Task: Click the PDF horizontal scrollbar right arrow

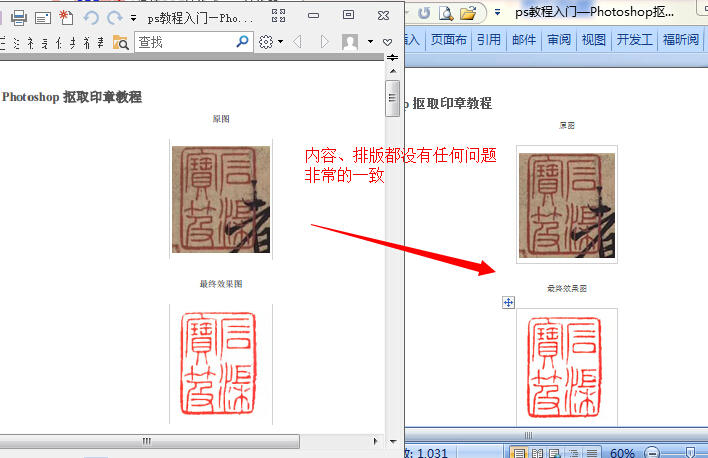Action: coord(376,441)
